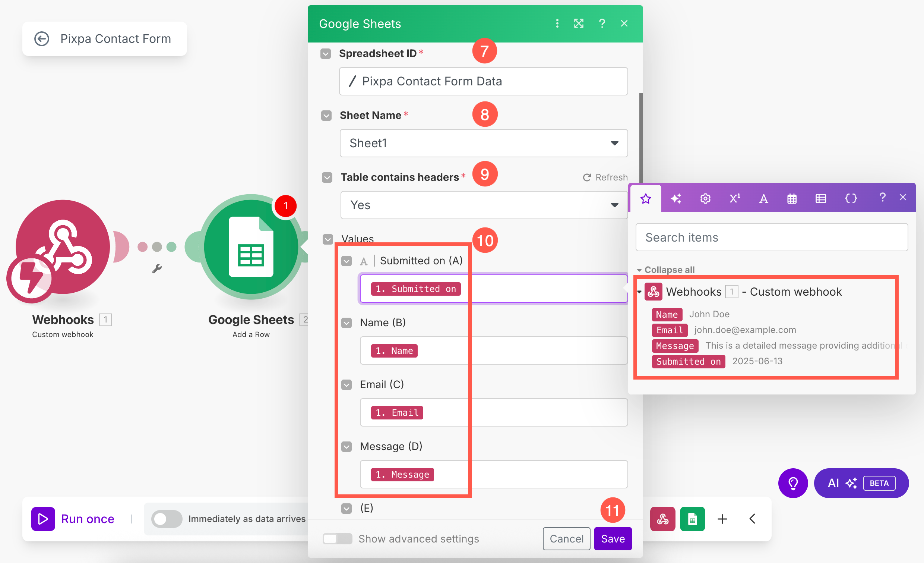Insert the Message variable pill from webhook data
Viewport: 924px width, 563px height.
click(x=675, y=346)
